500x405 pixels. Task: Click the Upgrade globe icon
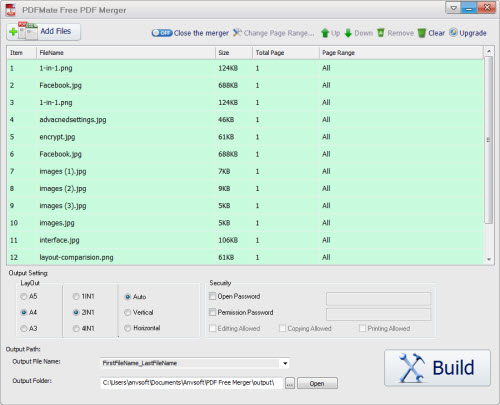click(453, 32)
